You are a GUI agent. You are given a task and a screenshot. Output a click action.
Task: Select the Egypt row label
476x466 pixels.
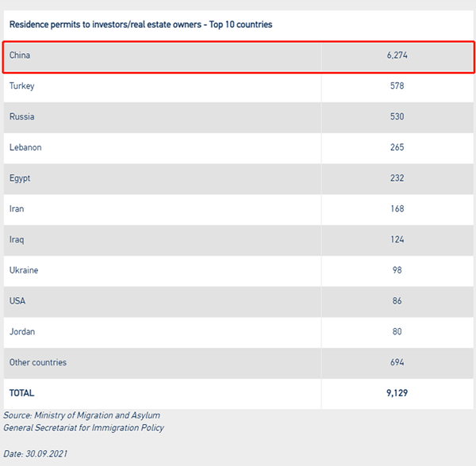(20, 178)
